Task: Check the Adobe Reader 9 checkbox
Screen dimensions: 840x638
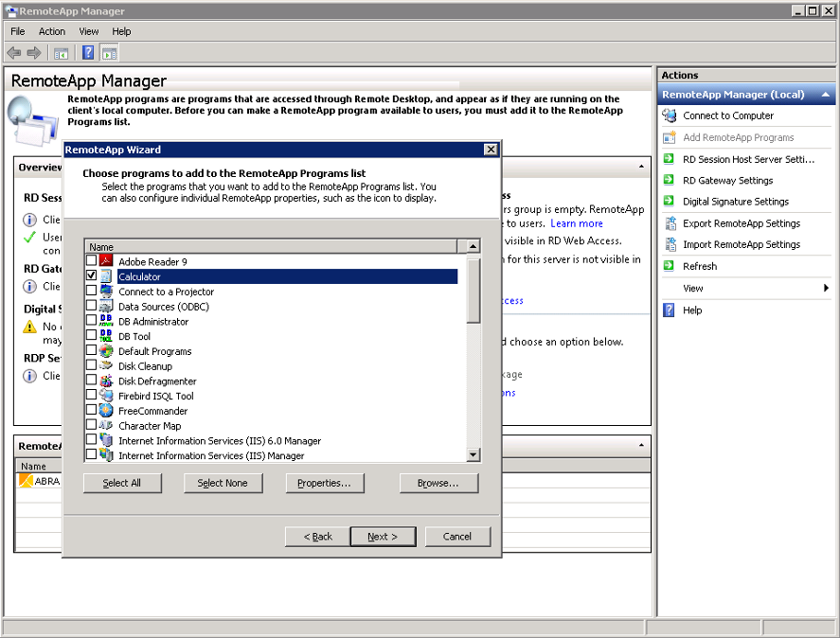Action: (x=92, y=261)
